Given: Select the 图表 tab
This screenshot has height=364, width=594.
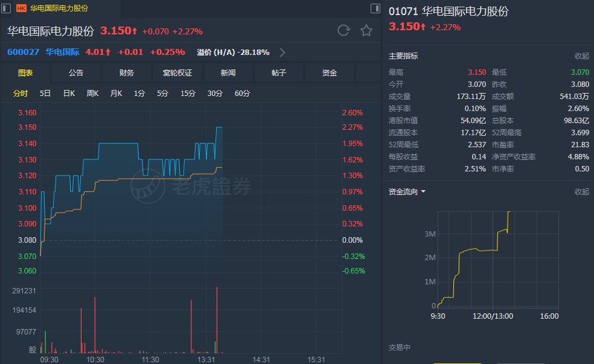Looking at the screenshot, I should (x=25, y=72).
